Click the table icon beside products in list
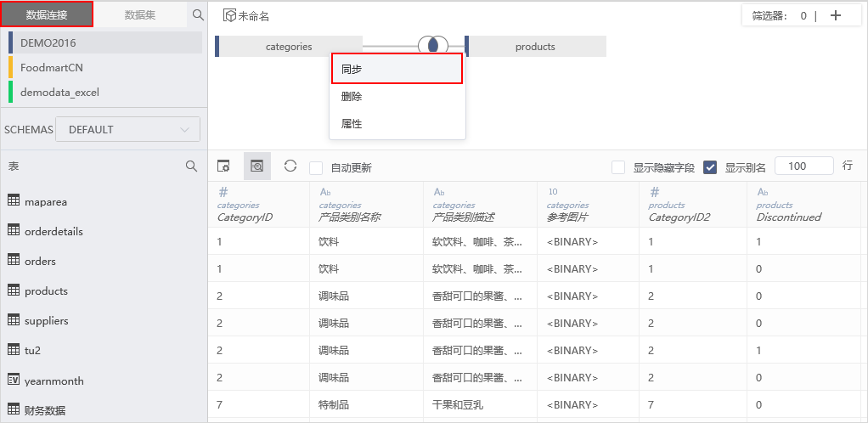Screen dimensions: 868x423 (x=14, y=290)
